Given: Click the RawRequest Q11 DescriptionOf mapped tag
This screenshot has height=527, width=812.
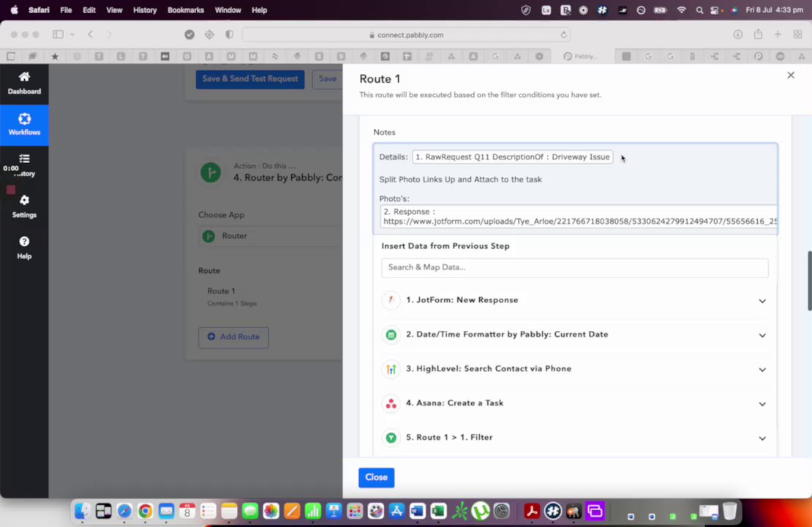Looking at the screenshot, I should coord(512,157).
